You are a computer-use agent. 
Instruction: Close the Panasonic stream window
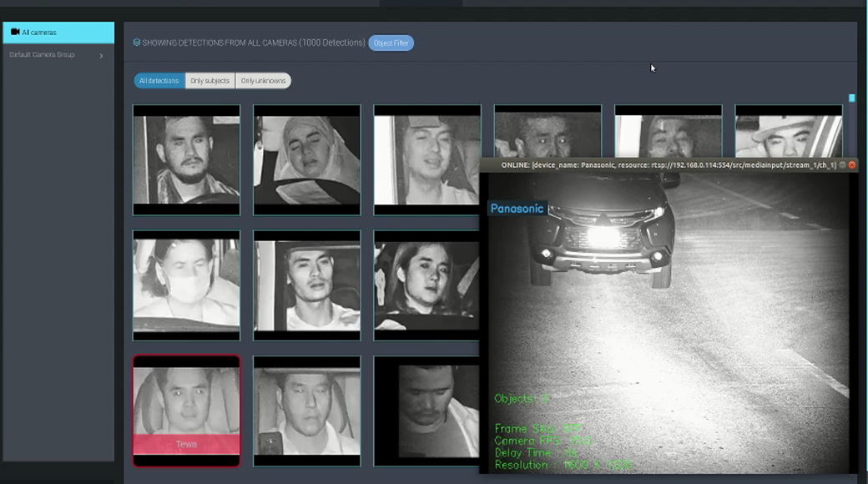(852, 165)
